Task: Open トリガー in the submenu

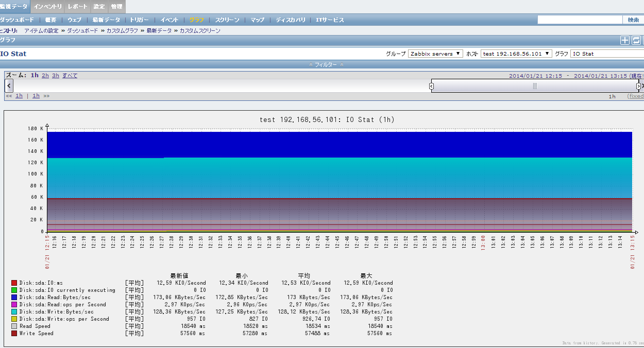Action: pos(140,20)
